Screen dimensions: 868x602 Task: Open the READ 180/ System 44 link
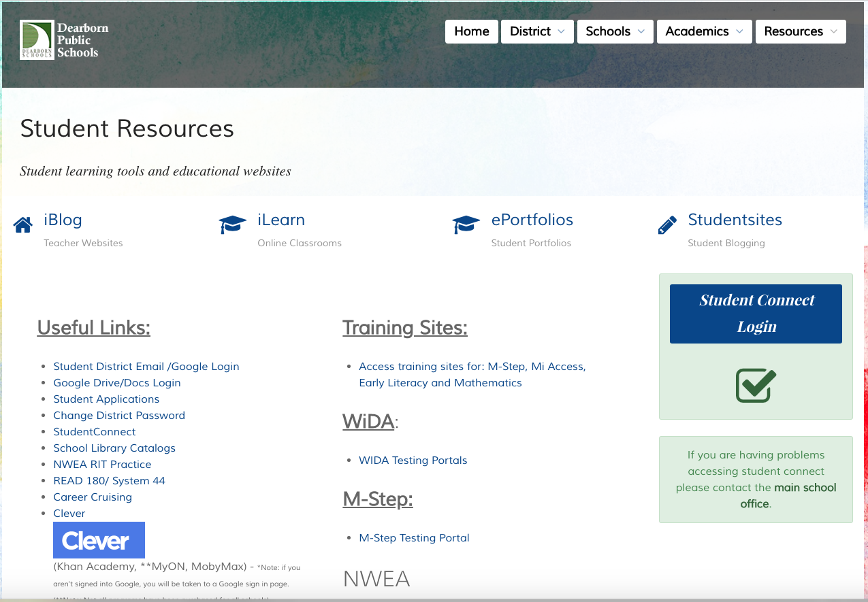pos(109,480)
